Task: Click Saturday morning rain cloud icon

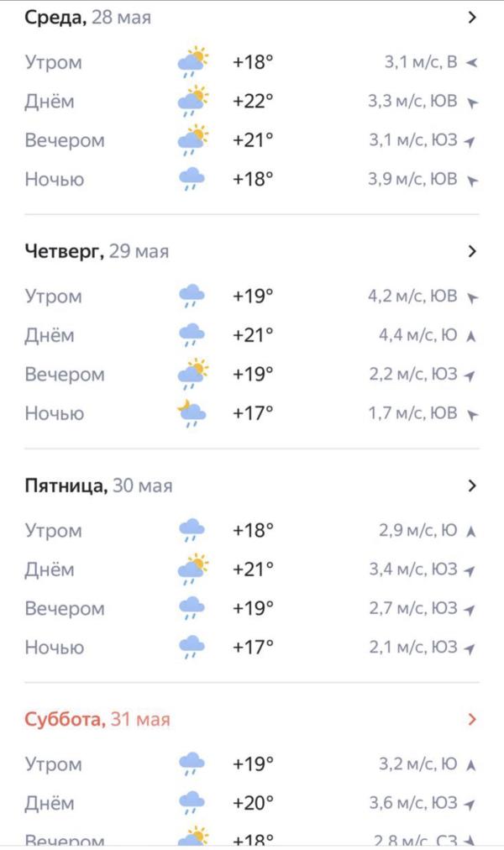Action: [x=192, y=764]
